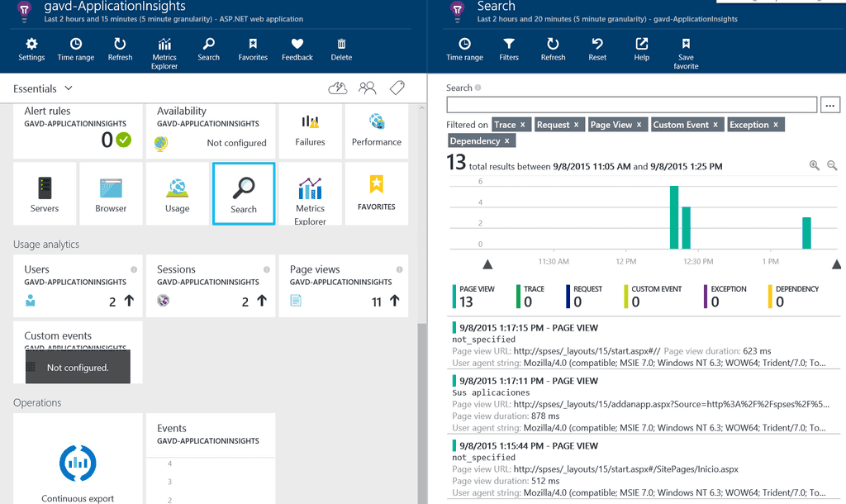Viewport: 846px width, 504px height.
Task: Open the Sessions usage analytics tile
Action: (211, 285)
